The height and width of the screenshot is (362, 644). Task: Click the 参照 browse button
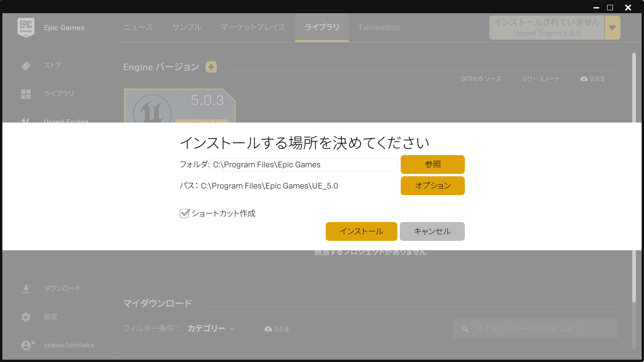tap(433, 165)
